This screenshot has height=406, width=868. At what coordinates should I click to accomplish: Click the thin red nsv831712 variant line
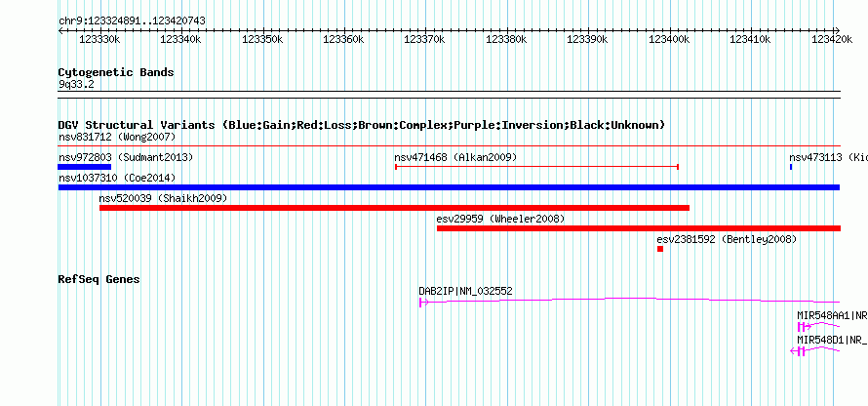pos(449,146)
